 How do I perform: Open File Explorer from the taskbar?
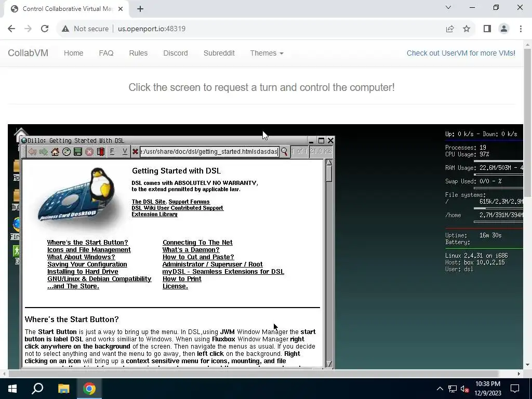[63, 389]
